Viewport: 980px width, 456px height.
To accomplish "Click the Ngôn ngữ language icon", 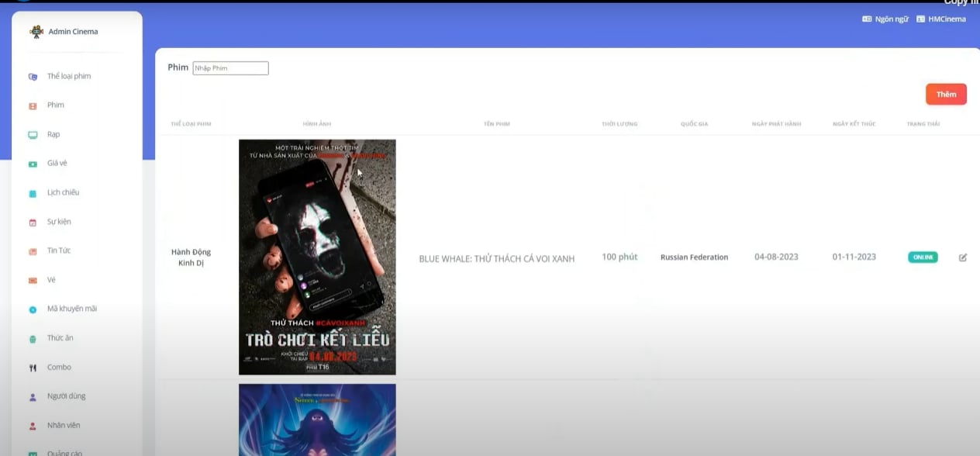I will [x=867, y=19].
